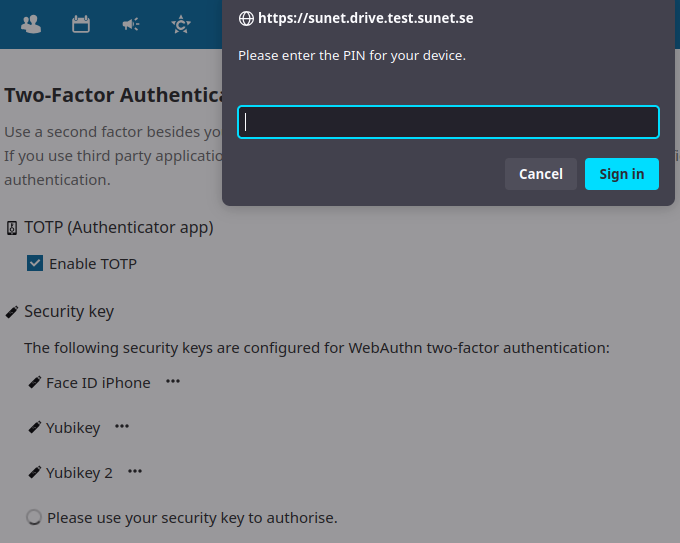Click the 'Yubikey 2' key name
Screen dimensions: 680x543
79,473
